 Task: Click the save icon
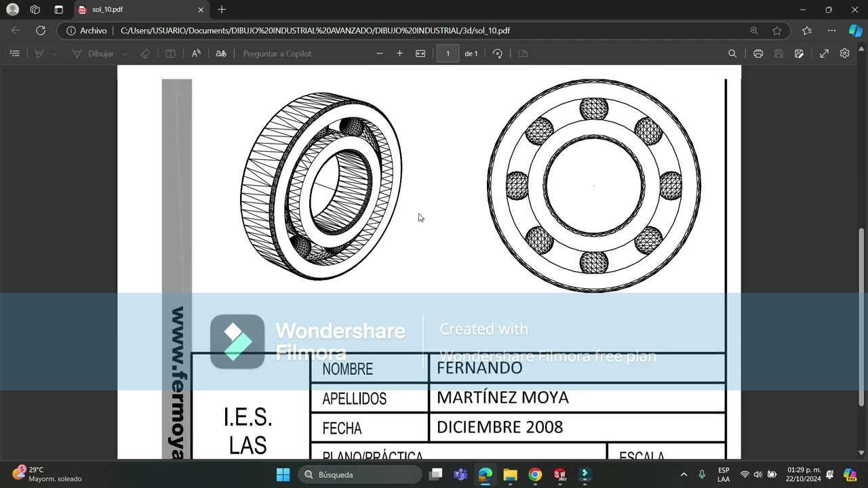[x=778, y=54]
